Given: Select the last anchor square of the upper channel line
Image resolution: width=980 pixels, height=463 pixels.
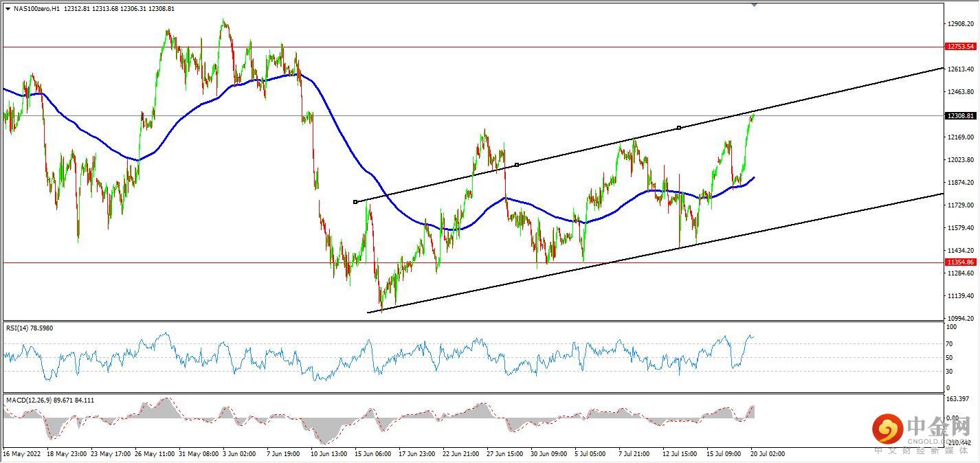Looking at the screenshot, I should click(679, 128).
